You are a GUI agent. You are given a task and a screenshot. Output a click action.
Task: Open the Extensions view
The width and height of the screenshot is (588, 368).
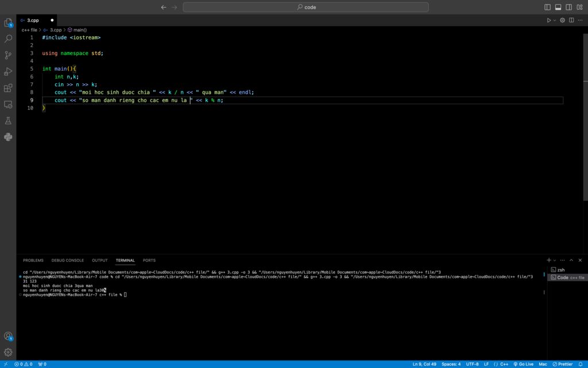click(x=8, y=88)
